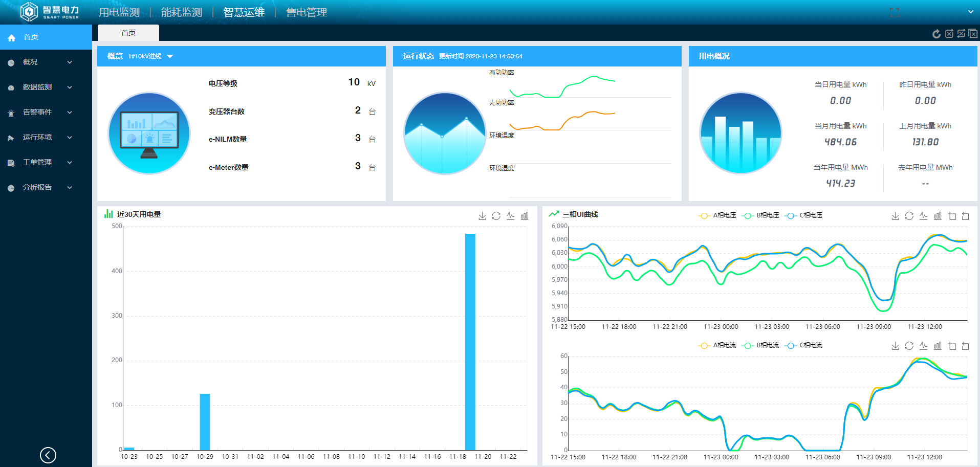
Task: Select the 首页 page tab
Action: point(128,33)
